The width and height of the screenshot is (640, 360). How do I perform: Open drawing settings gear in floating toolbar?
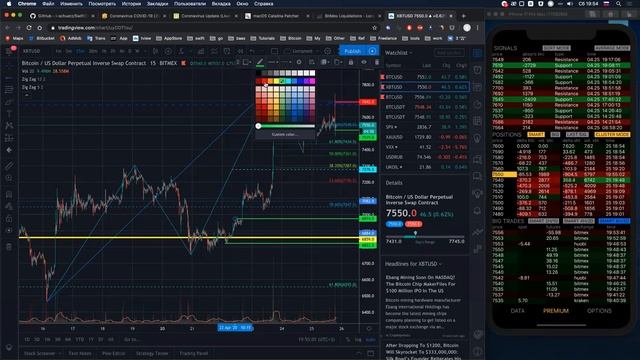tap(299, 62)
